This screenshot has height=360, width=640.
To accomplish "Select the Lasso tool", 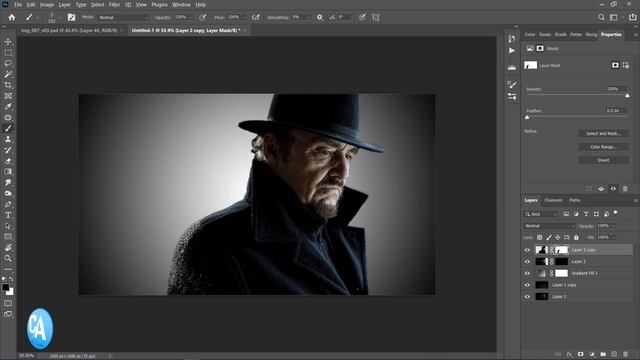I will click(x=8, y=63).
